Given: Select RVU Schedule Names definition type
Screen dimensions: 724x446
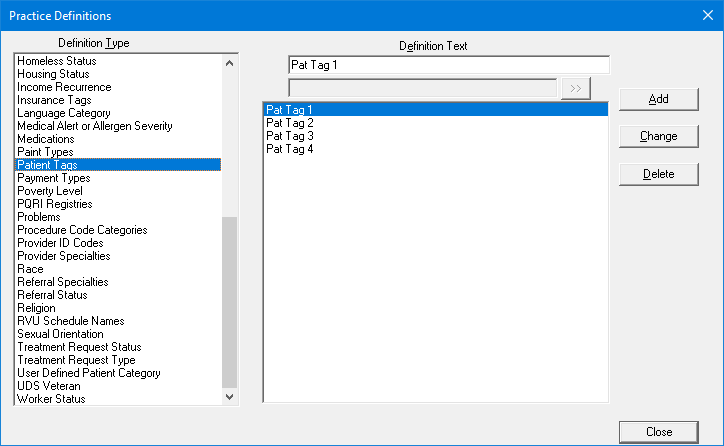Looking at the screenshot, I should [71, 321].
